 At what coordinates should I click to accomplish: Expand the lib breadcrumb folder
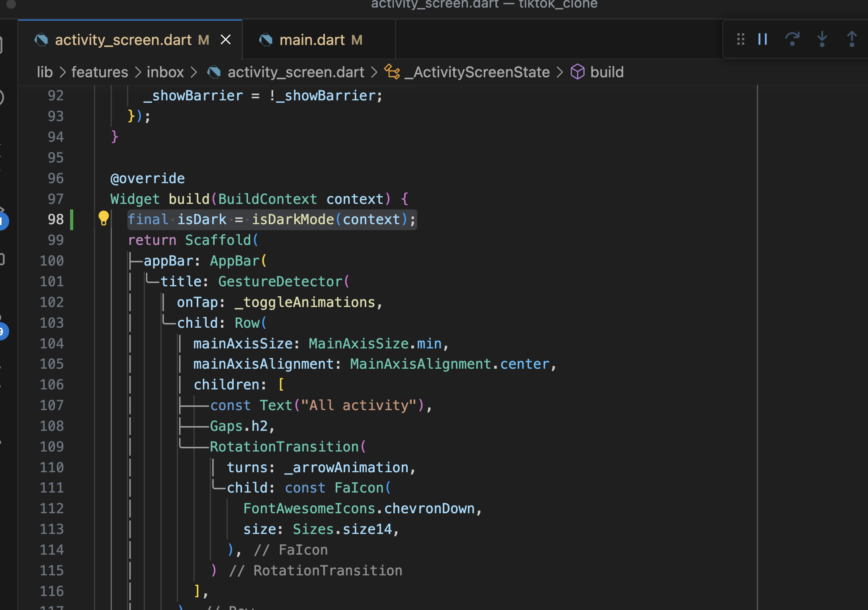pos(45,72)
